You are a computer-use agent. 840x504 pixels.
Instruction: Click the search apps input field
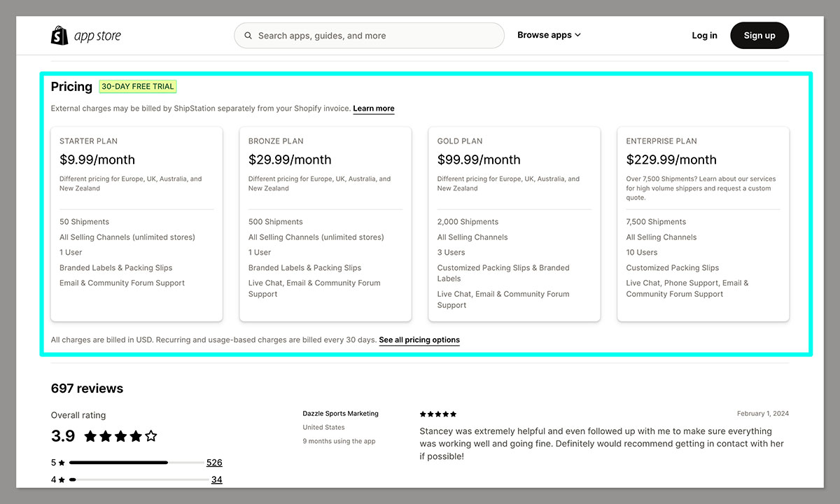[x=369, y=35]
